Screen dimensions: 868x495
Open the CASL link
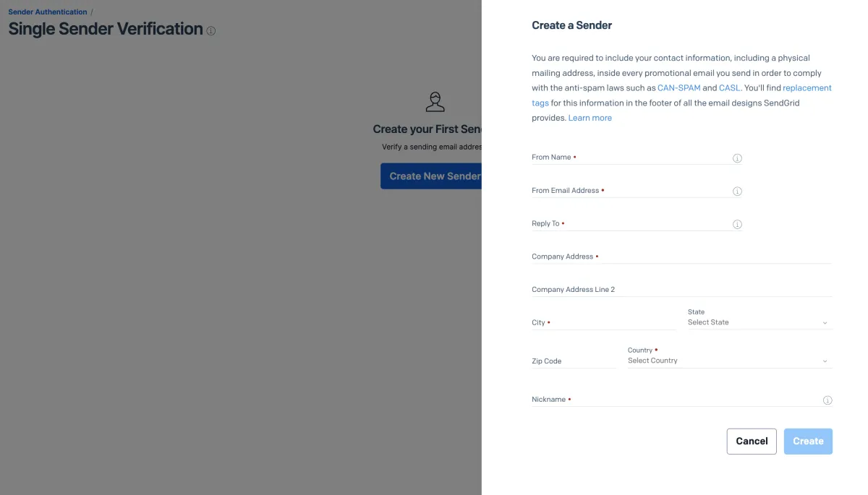coord(729,88)
